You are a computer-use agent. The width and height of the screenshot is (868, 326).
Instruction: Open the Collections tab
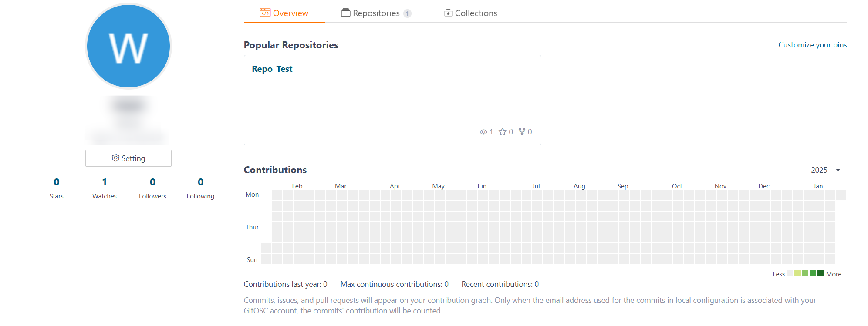[470, 13]
